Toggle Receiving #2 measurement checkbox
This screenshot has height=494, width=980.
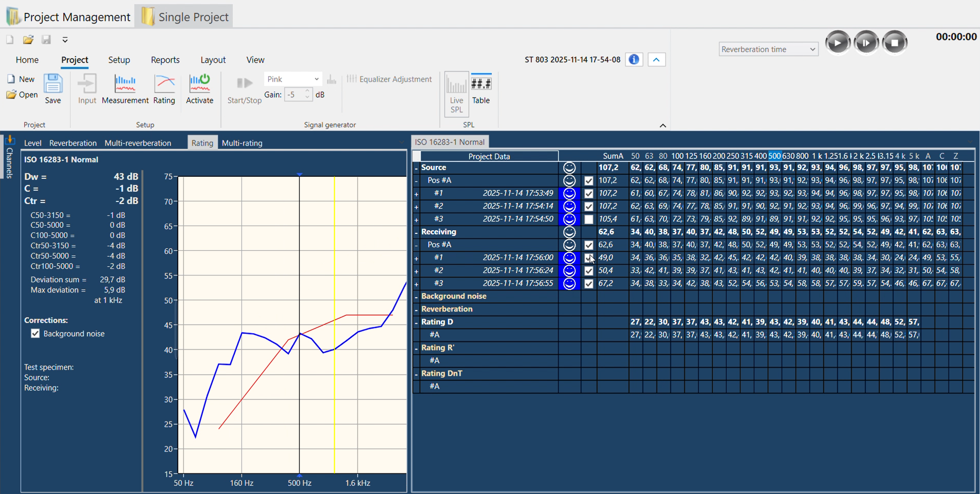coord(589,271)
